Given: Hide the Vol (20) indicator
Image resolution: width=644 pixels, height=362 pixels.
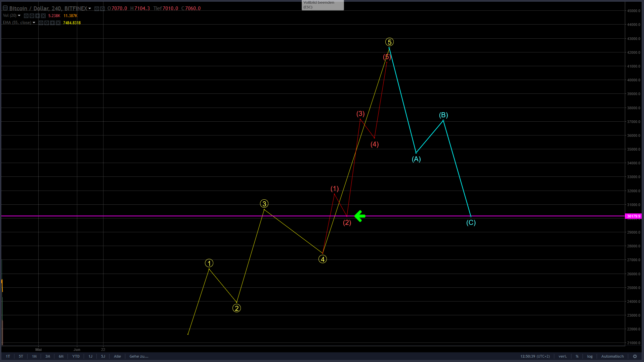Looking at the screenshot, I should pyautogui.click(x=26, y=16).
